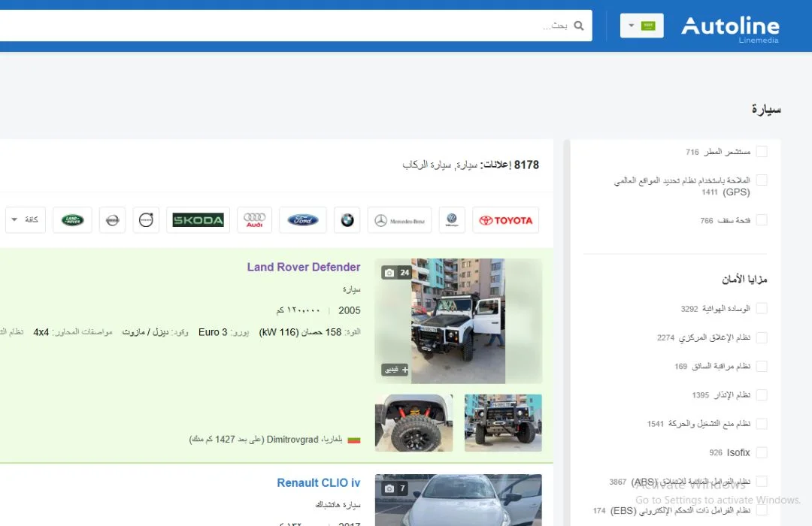This screenshot has width=812, height=526.
Task: Select the Audi logo filter
Action: pos(254,219)
